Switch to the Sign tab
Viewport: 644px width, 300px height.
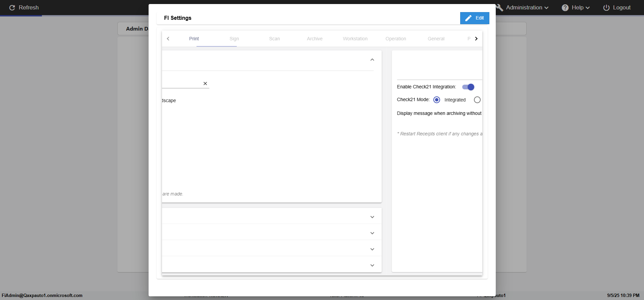click(x=234, y=39)
